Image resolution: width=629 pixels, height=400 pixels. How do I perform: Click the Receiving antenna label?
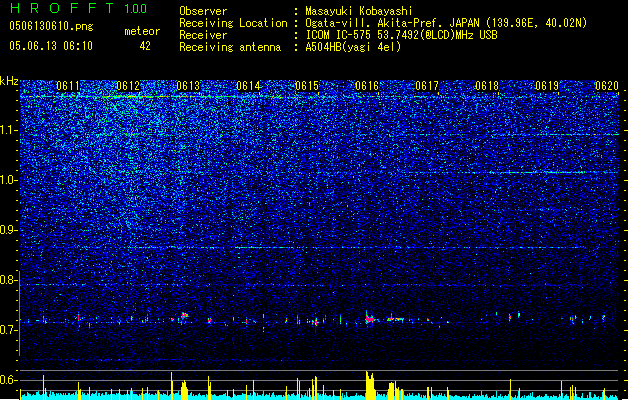click(230, 47)
